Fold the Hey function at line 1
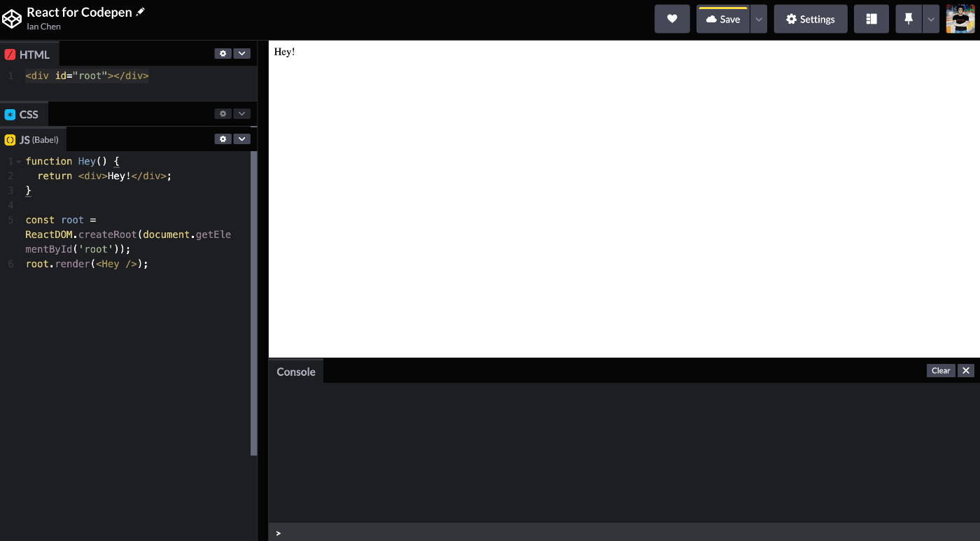Image resolution: width=980 pixels, height=541 pixels. [x=18, y=162]
